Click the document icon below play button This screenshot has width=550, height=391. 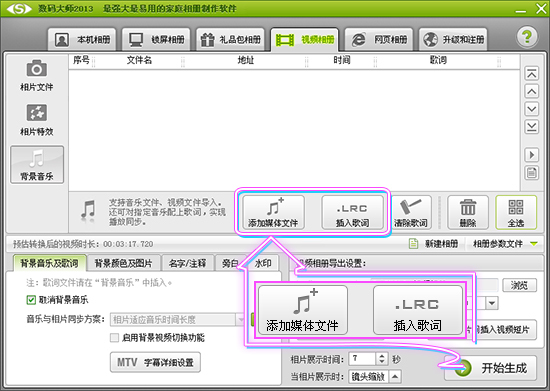click(531, 173)
